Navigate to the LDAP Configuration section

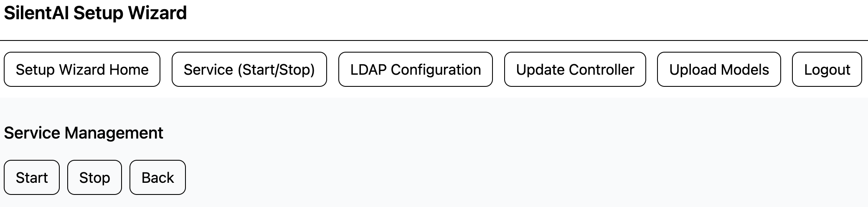(x=415, y=69)
